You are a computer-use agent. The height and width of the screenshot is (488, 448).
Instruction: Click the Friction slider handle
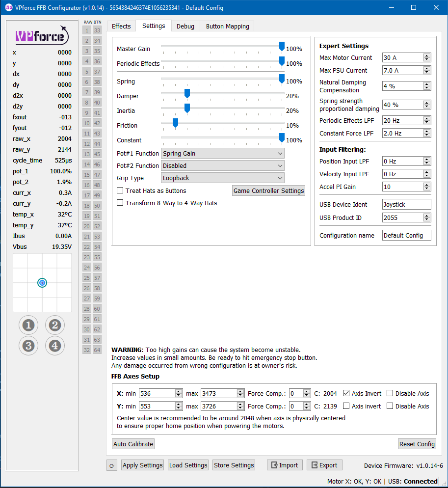pyautogui.click(x=175, y=123)
